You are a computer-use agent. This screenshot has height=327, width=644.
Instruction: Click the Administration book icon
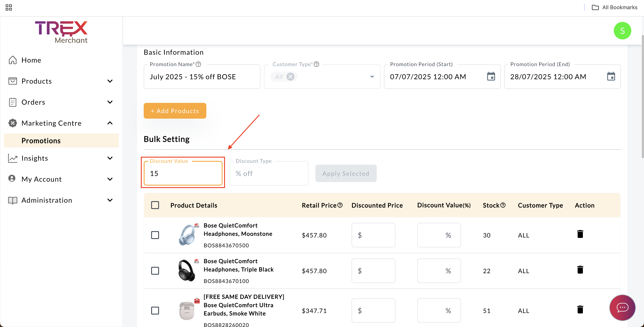pyautogui.click(x=12, y=200)
